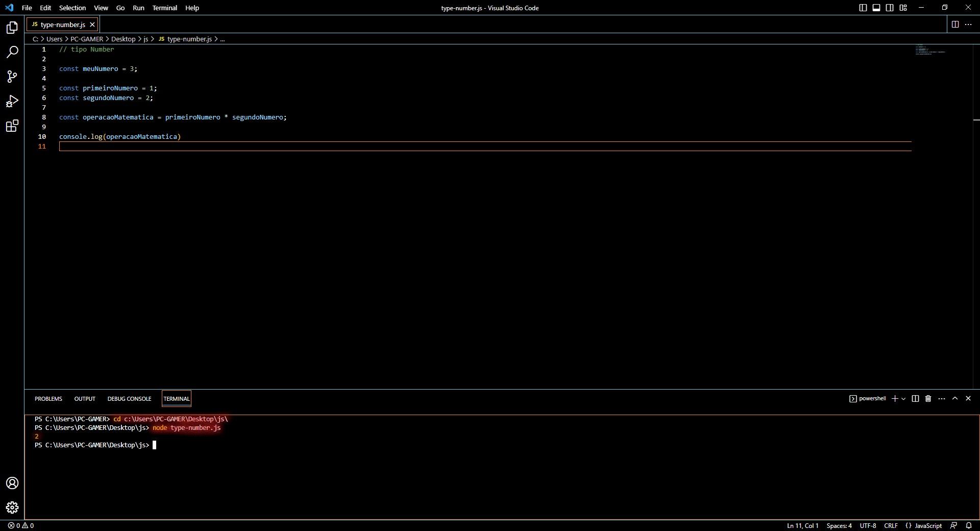This screenshot has height=531, width=980.
Task: Open the View menu
Action: click(101, 8)
